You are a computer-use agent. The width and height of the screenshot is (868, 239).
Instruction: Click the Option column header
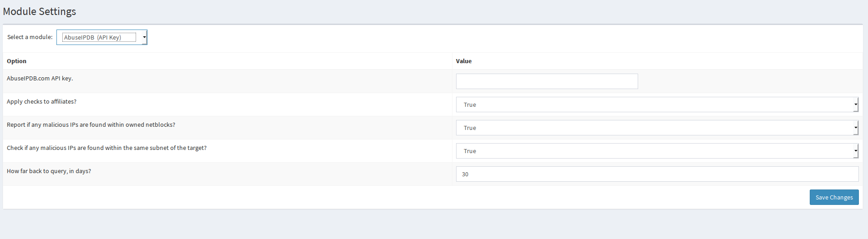click(16, 61)
